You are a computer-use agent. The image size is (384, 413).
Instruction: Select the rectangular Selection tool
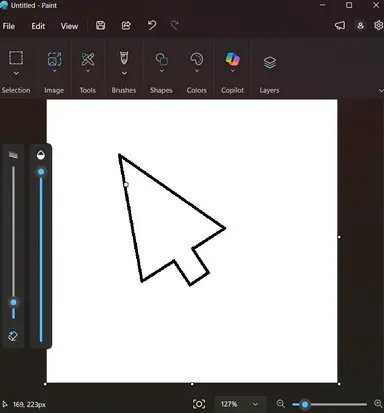tap(16, 58)
